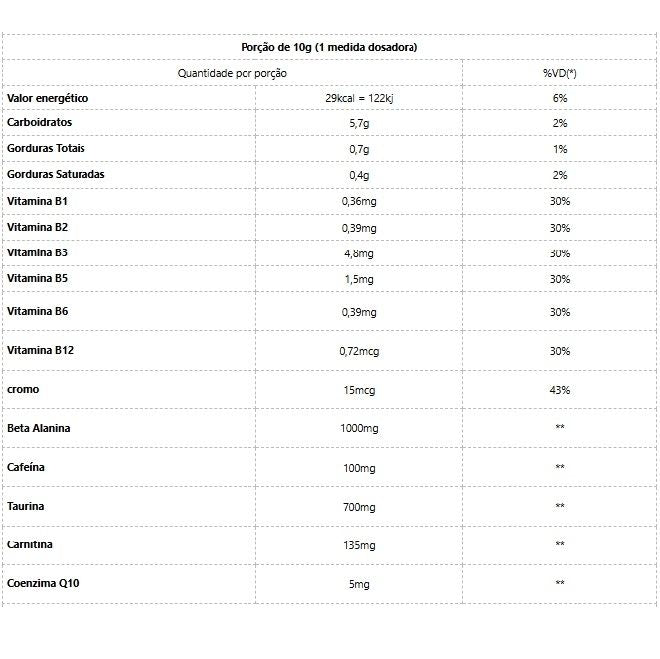This screenshot has width=660, height=659.
Task: Click the '0,72mcg' amount cell
Action: tap(358, 352)
